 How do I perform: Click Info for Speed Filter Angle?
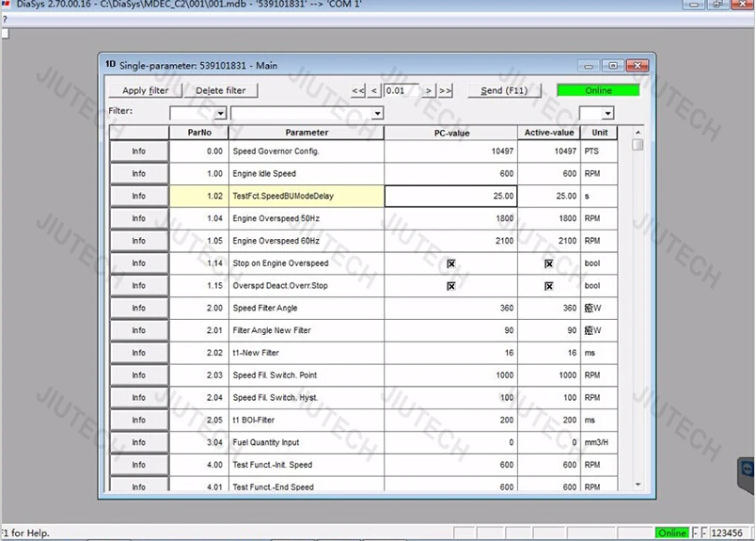pos(139,308)
